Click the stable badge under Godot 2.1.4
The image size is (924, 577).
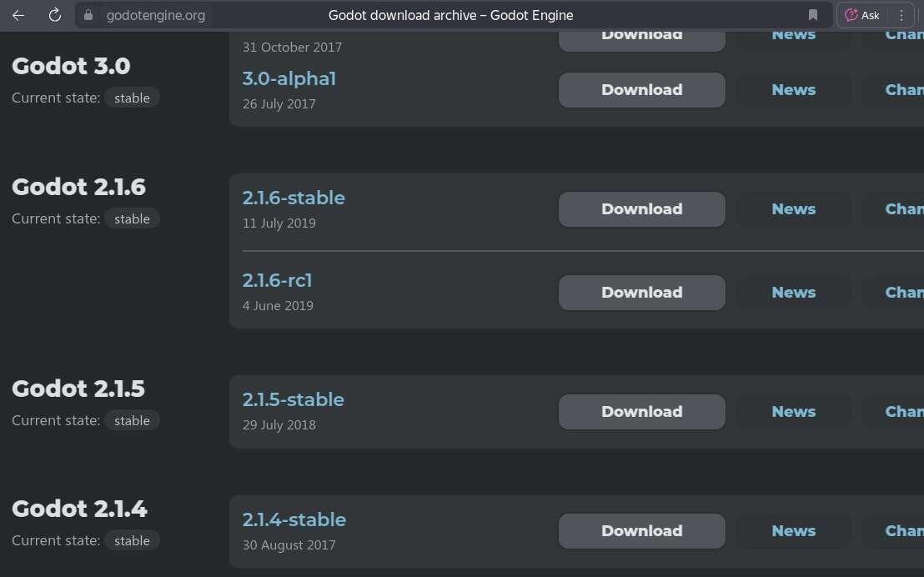pos(132,540)
